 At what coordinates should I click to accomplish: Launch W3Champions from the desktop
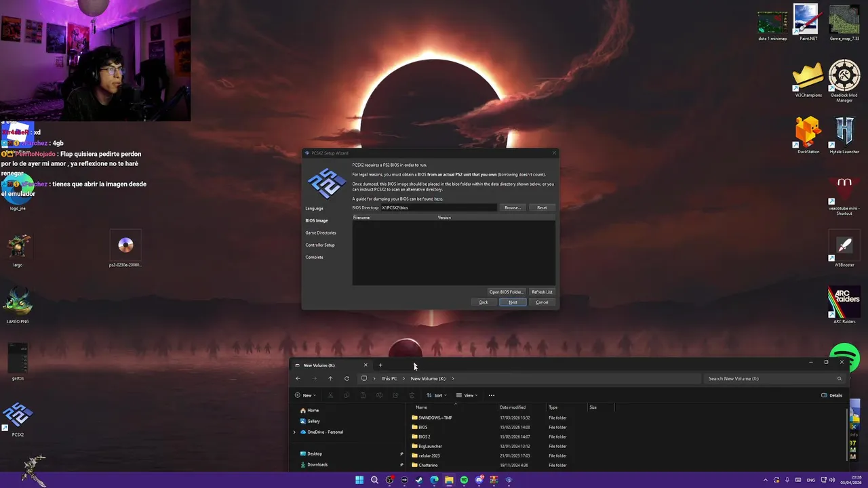tap(808, 80)
